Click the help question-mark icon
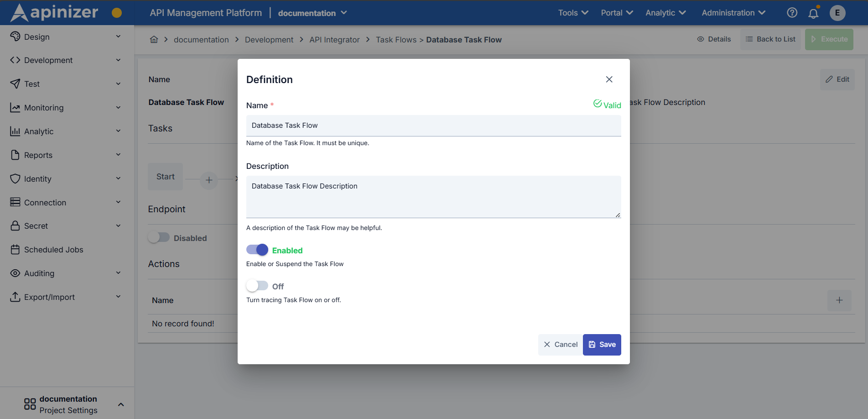868x419 pixels. coord(792,13)
